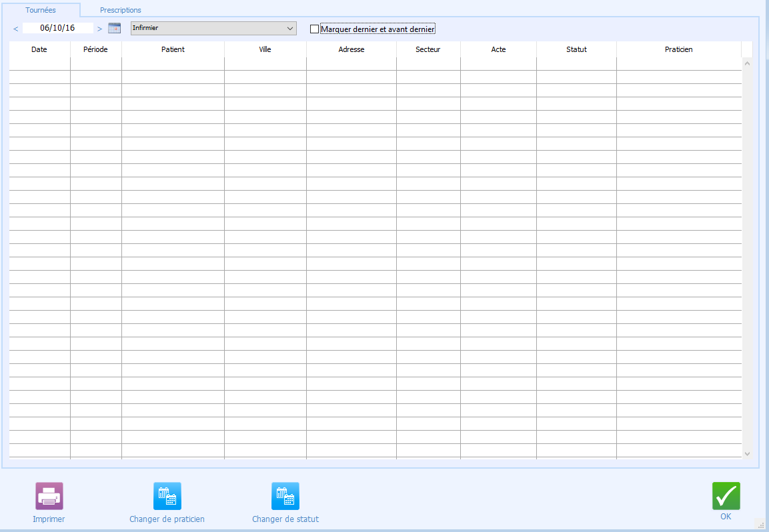This screenshot has width=769, height=532.
Task: Sort by the Ville column header
Action: coord(265,49)
